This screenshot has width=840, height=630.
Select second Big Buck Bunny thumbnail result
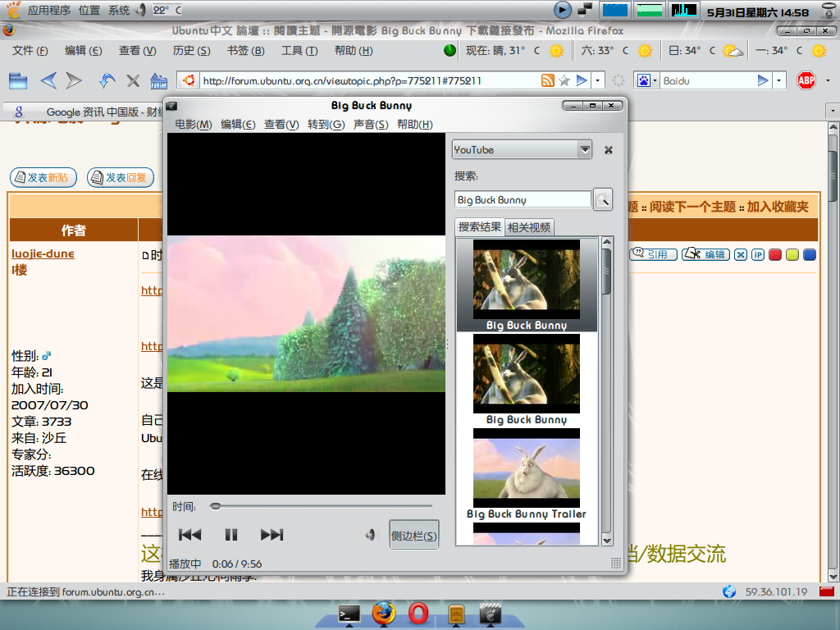tap(527, 379)
